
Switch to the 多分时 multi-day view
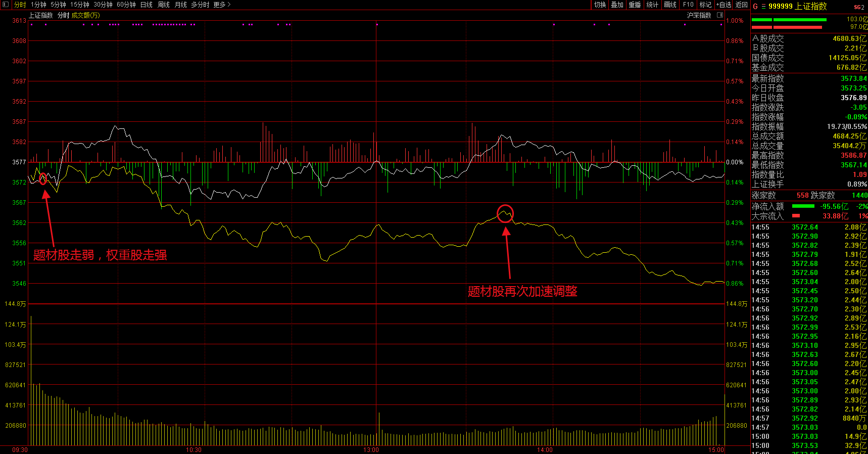point(200,5)
